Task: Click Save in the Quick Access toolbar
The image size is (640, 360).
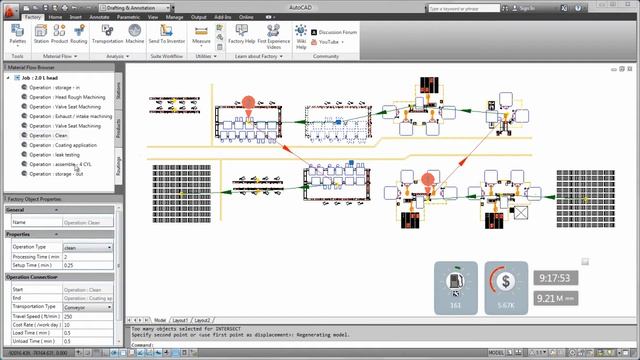Action: [45, 8]
